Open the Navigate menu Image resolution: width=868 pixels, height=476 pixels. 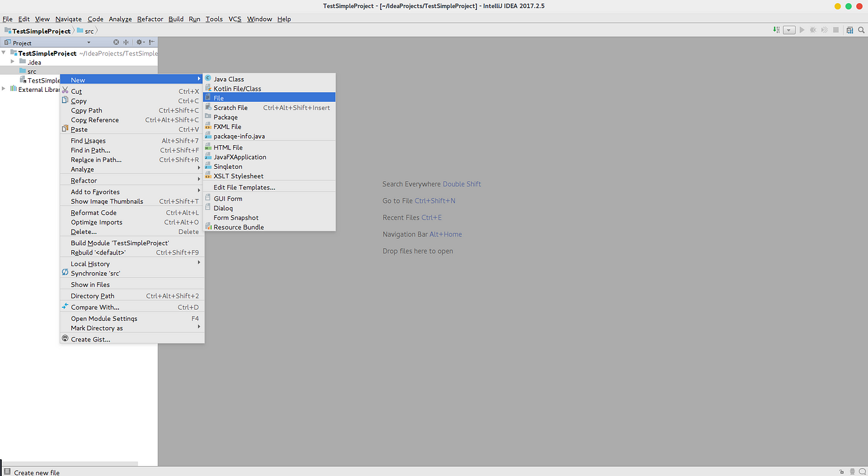tap(68, 19)
